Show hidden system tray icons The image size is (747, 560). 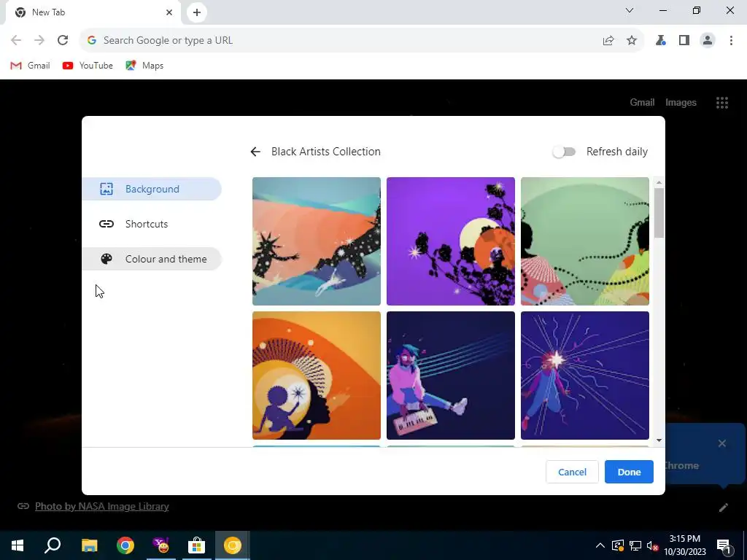pos(600,545)
